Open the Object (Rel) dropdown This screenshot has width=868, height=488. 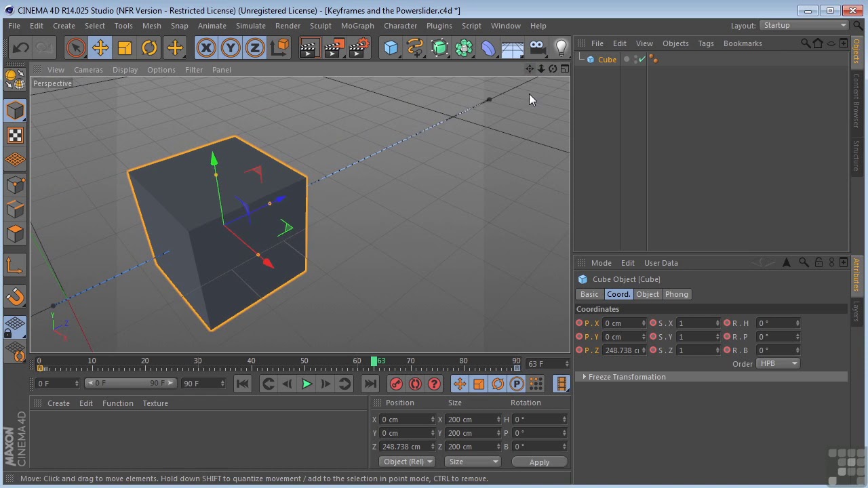click(407, 462)
